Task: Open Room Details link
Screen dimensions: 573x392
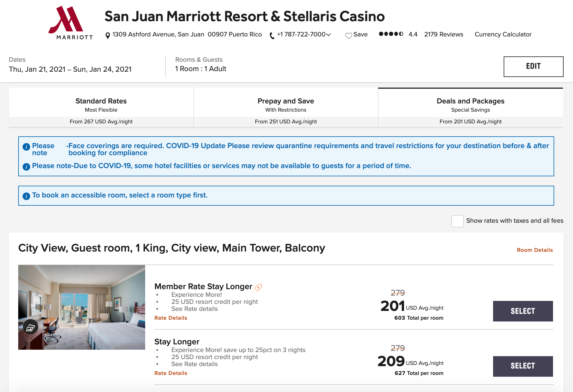Action: (535, 250)
